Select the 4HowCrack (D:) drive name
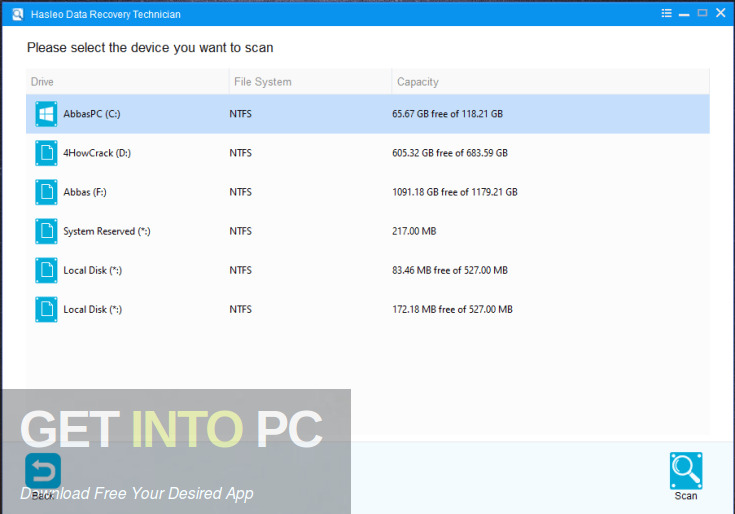This screenshot has width=735, height=514. tap(97, 153)
